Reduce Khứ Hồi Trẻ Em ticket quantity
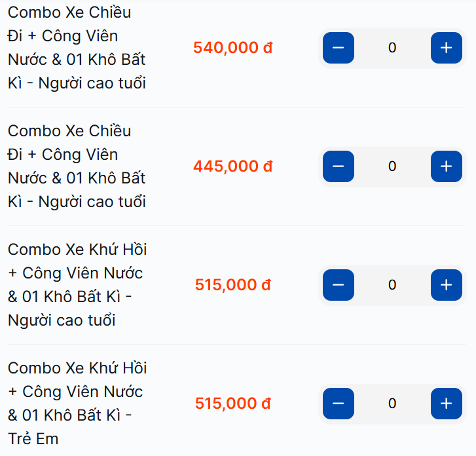476x456 pixels. click(339, 404)
